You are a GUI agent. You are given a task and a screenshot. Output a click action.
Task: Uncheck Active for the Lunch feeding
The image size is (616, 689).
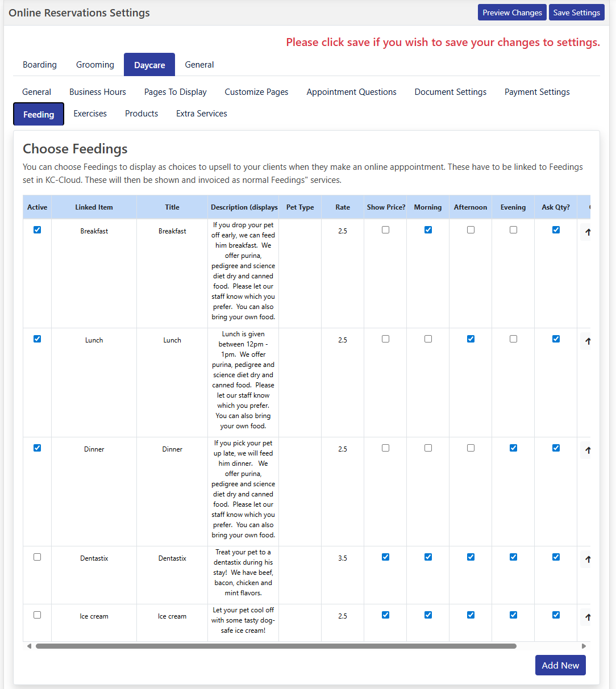[37, 339]
